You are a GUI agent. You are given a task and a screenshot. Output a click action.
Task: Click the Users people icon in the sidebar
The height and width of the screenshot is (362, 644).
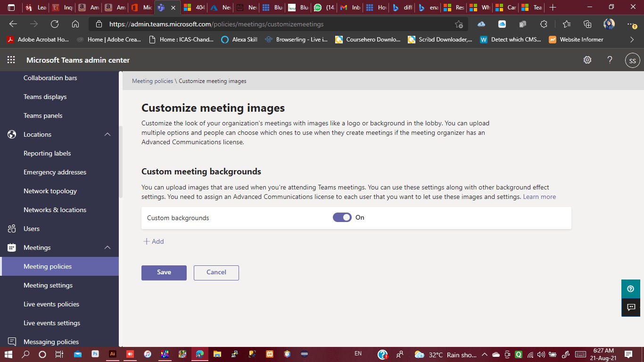(12, 229)
